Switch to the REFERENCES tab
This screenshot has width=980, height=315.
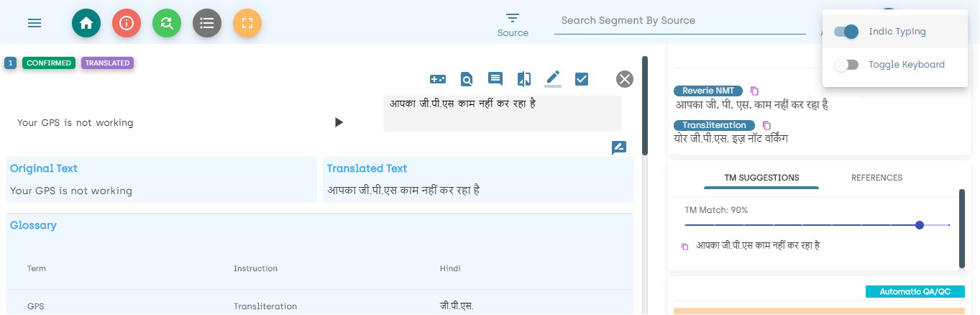click(876, 178)
